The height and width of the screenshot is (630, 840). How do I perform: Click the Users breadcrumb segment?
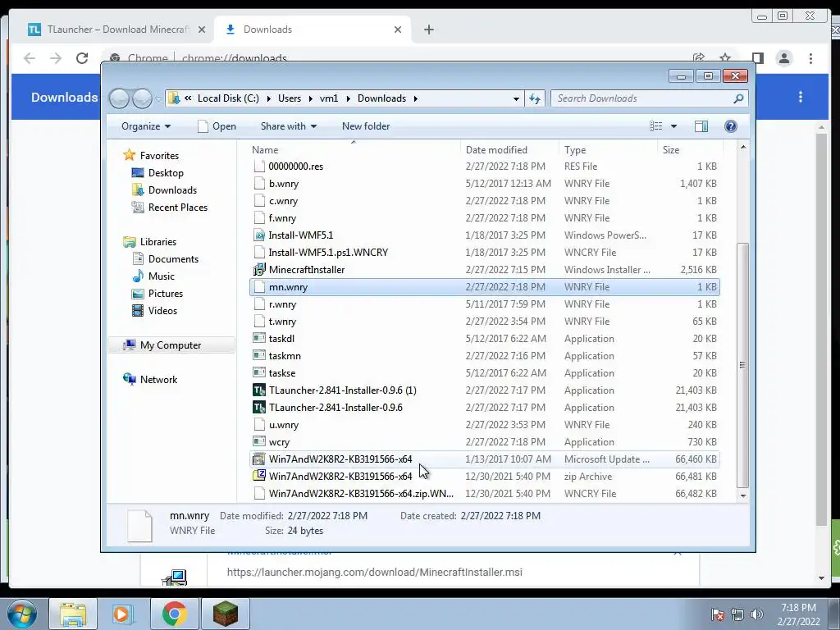pos(290,98)
